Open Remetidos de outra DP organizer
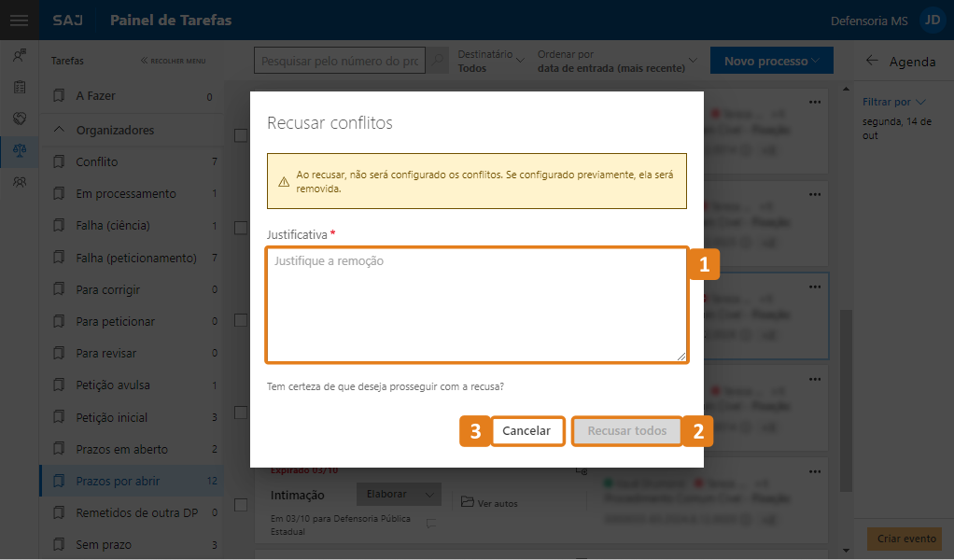954x560 pixels. coord(132,512)
